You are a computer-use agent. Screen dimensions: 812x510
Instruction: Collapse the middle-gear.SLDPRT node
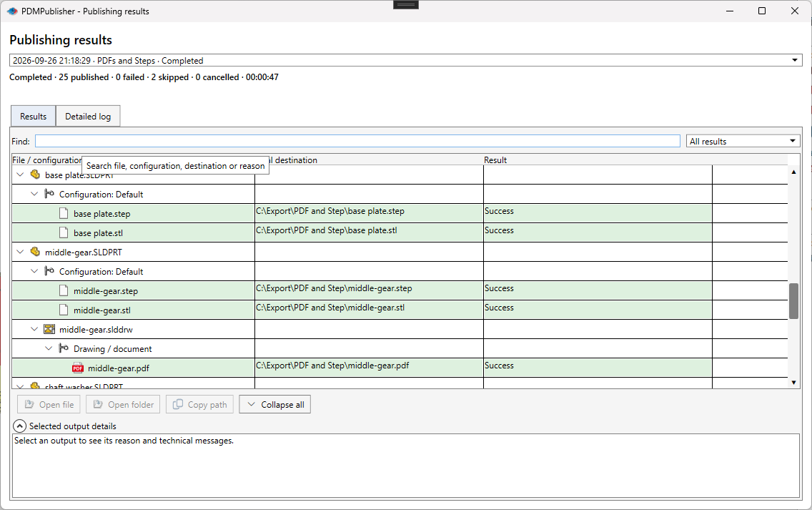pos(20,252)
